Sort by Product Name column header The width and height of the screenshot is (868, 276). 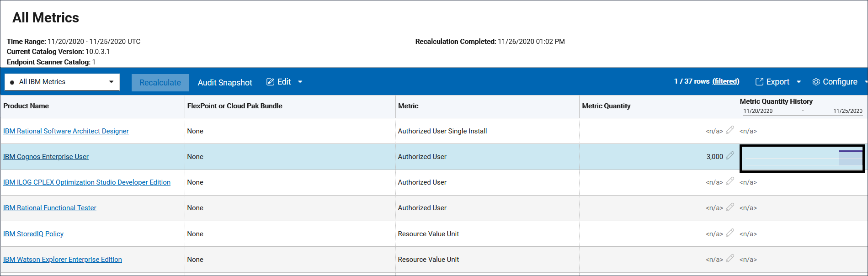[x=26, y=106]
